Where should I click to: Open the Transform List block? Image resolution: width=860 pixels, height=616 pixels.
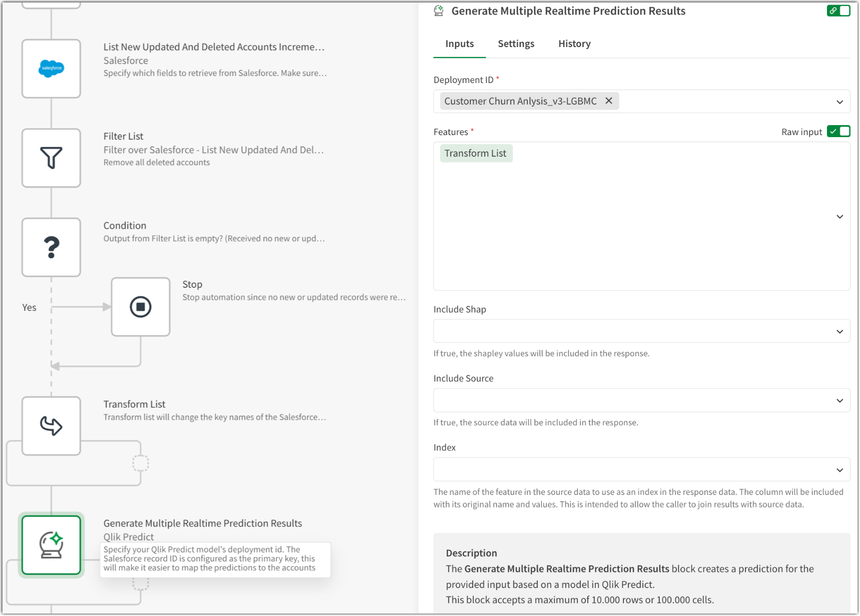(x=51, y=426)
